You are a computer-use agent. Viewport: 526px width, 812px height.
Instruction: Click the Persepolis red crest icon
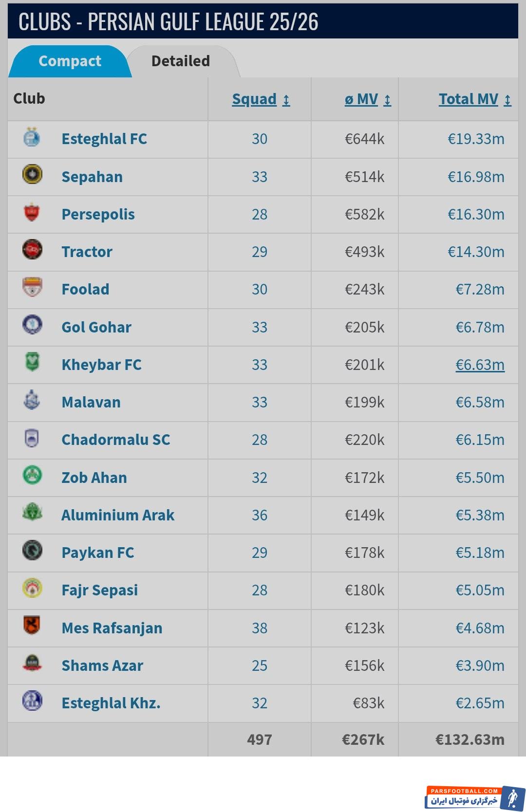click(x=32, y=212)
